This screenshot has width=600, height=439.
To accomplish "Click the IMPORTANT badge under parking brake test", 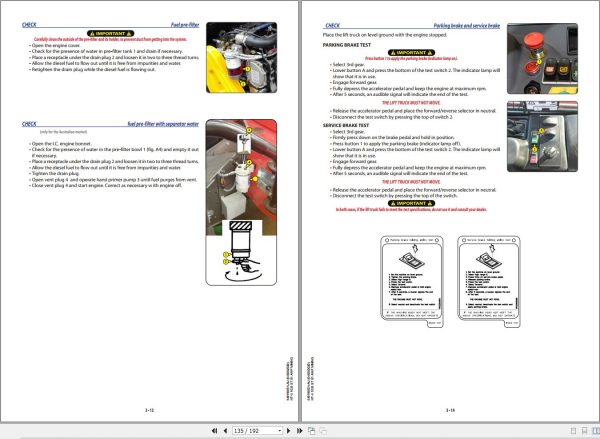I will pos(411,52).
